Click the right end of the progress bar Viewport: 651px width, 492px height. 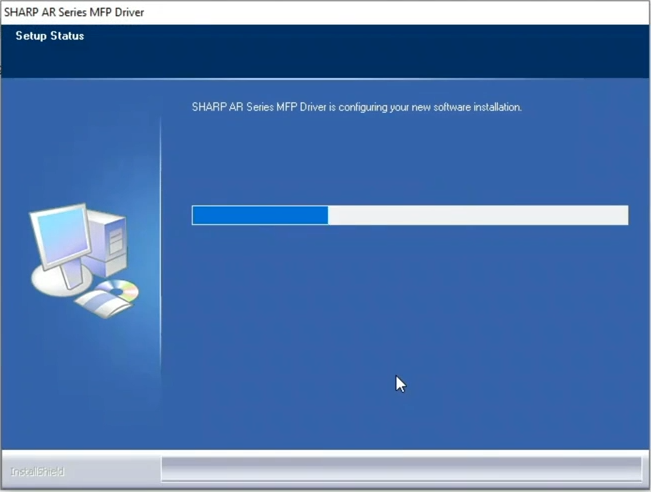625,215
